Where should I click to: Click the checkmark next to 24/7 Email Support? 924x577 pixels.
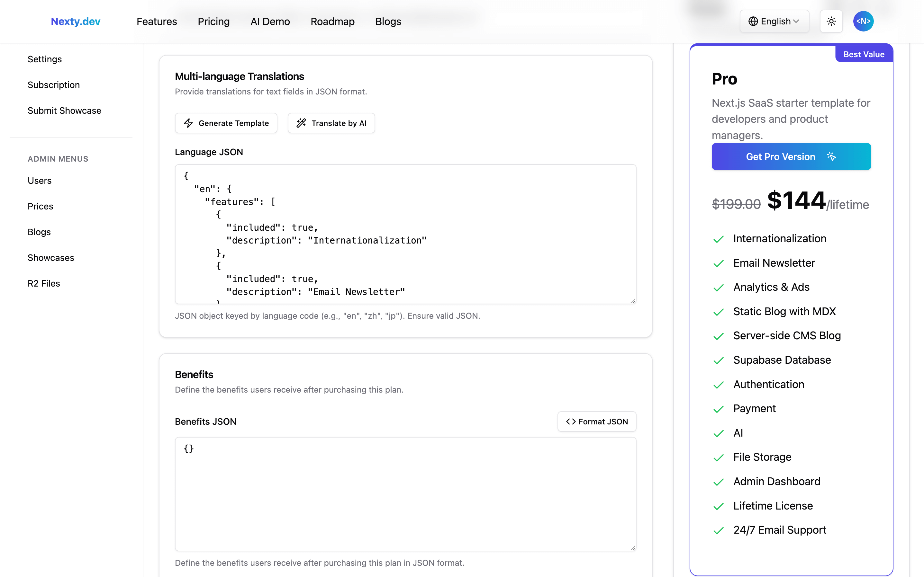pos(719,530)
